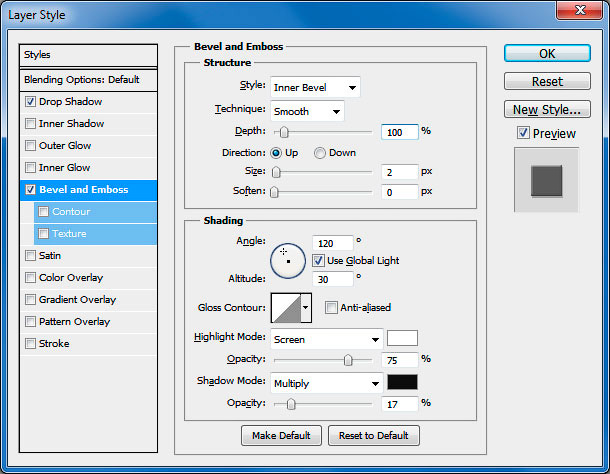Open the Styles panel entry
The width and height of the screenshot is (610, 474).
point(88,55)
